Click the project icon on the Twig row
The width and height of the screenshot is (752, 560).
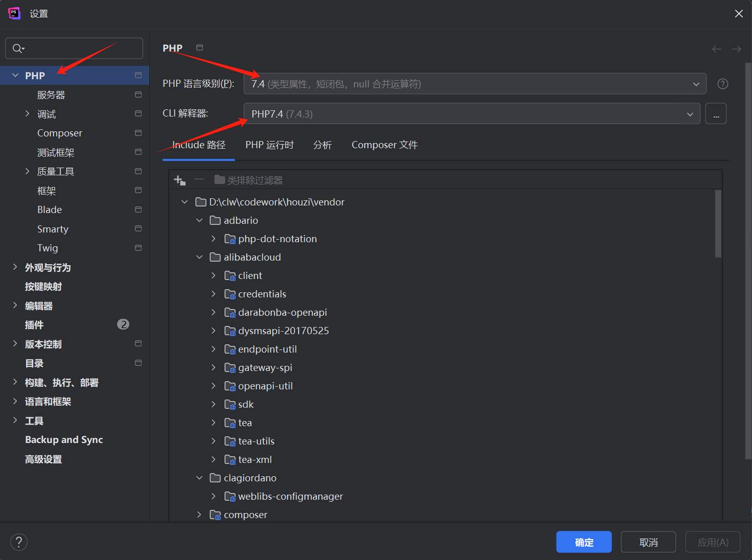coord(138,248)
